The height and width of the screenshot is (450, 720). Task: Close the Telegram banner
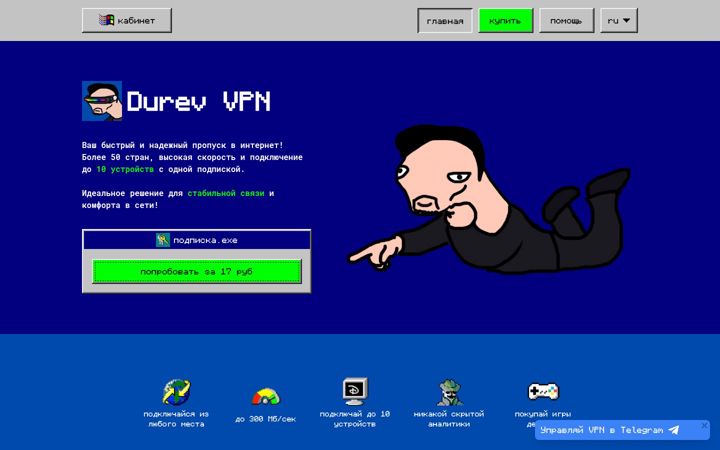704,426
